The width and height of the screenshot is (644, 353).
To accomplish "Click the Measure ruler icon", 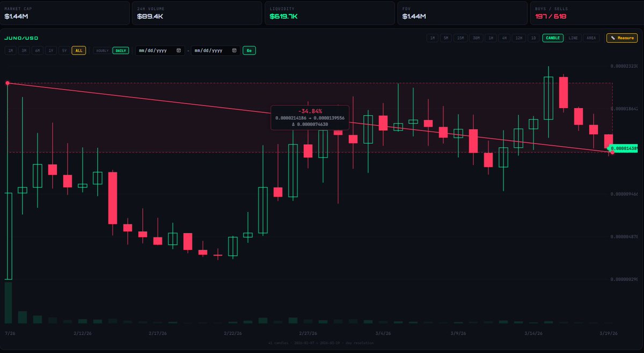I will [613, 38].
